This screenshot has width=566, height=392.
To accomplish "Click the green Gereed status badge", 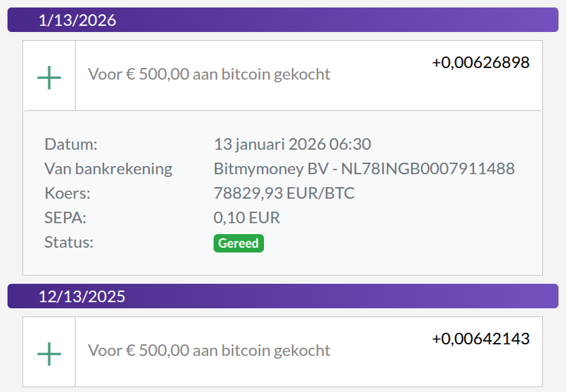I will [238, 243].
